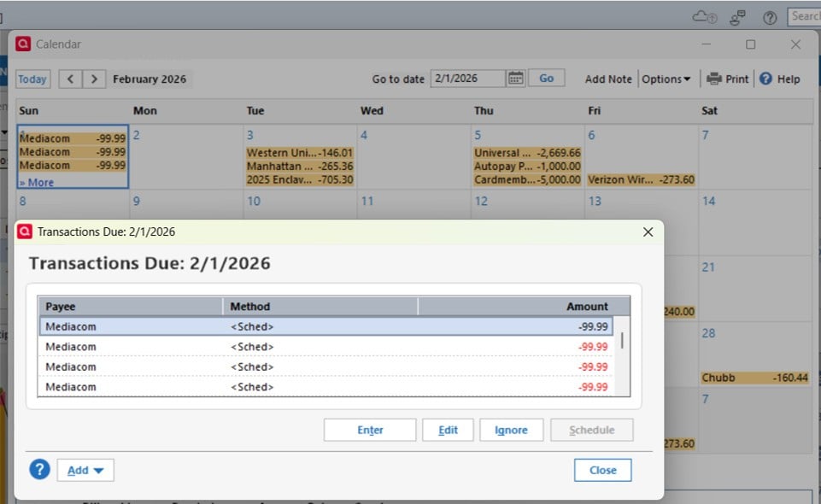The width and height of the screenshot is (821, 504).
Task: Click Manhattan -265.36 calendar entry
Action: pos(300,166)
